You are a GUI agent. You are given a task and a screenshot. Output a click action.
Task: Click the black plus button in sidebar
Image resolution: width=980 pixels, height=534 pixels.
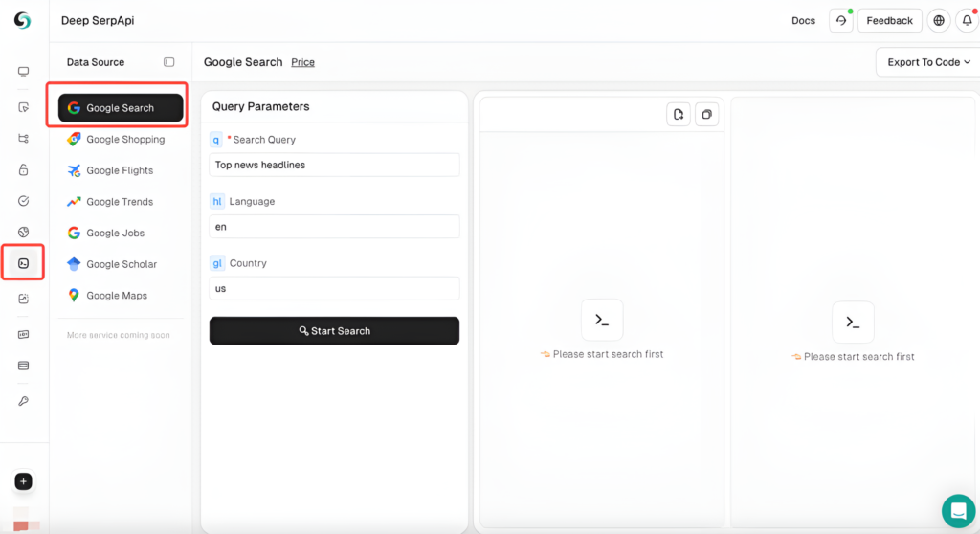coord(23,481)
